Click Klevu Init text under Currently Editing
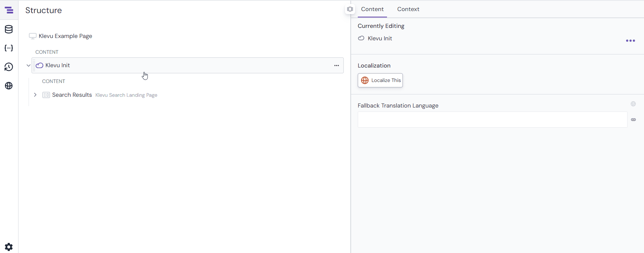 (380, 38)
